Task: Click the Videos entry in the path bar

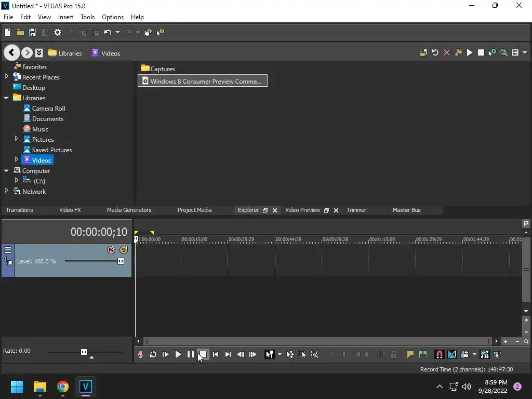Action: (x=106, y=53)
